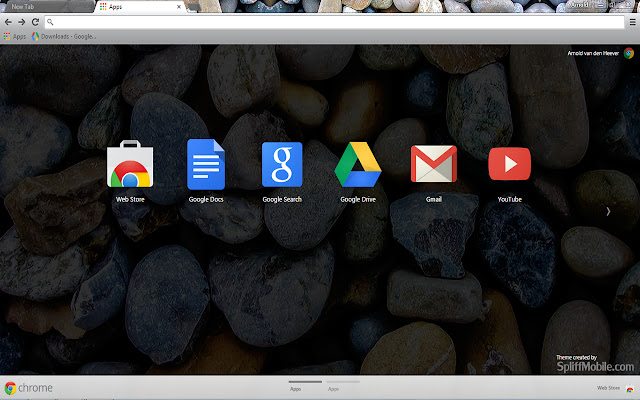This screenshot has height=400, width=640.
Task: Go forward using the forward arrow
Action: tap(22, 22)
